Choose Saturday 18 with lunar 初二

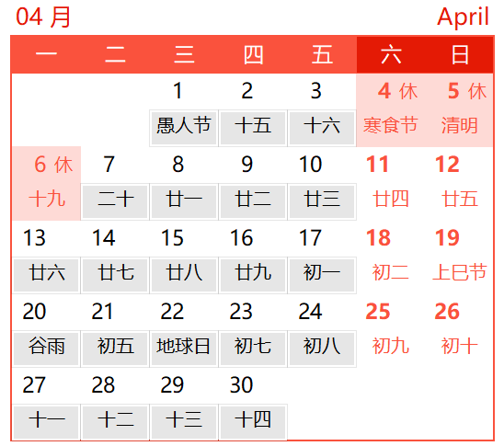[x=391, y=257]
